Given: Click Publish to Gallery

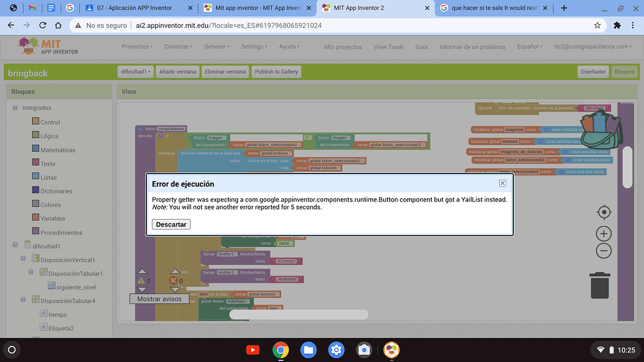Looking at the screenshot, I should click(276, 71).
